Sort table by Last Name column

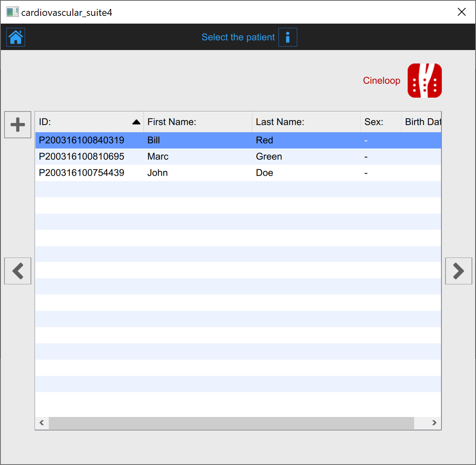click(x=306, y=122)
